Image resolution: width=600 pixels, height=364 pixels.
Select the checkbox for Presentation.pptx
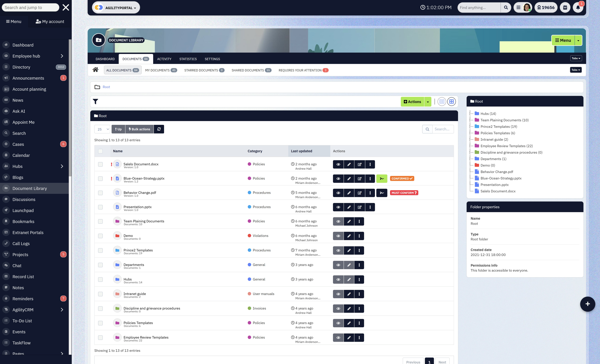[x=100, y=207]
